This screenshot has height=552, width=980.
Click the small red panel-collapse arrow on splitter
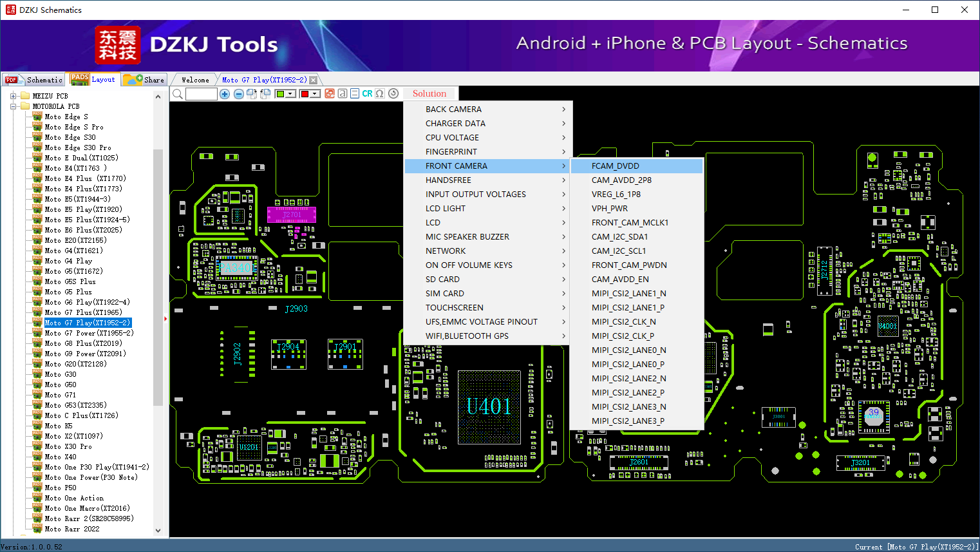[x=165, y=319]
